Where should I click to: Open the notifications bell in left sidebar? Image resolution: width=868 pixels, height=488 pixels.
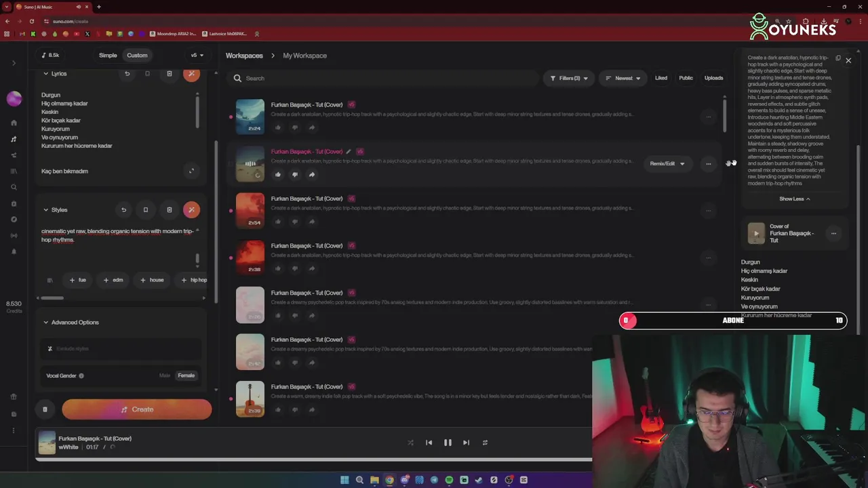click(x=14, y=251)
